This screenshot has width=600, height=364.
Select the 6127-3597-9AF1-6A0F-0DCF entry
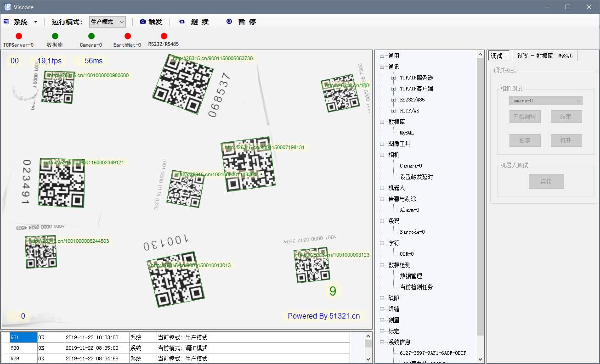coord(432,353)
